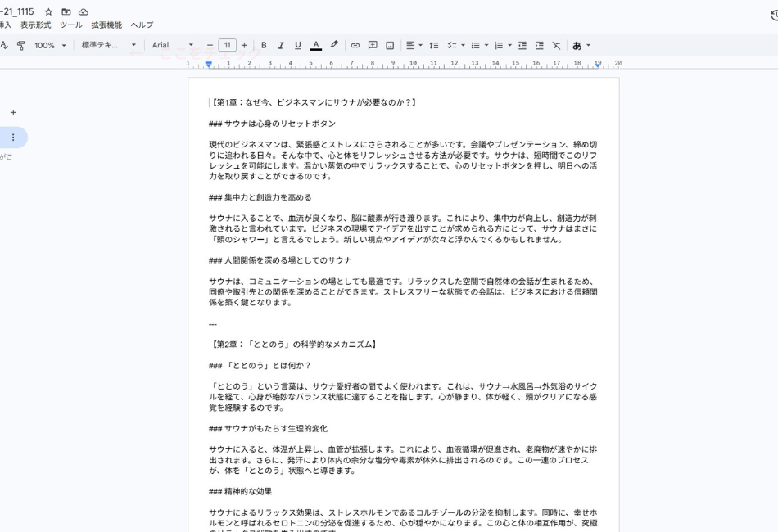Insert a link
The width and height of the screenshot is (778, 532).
click(355, 46)
